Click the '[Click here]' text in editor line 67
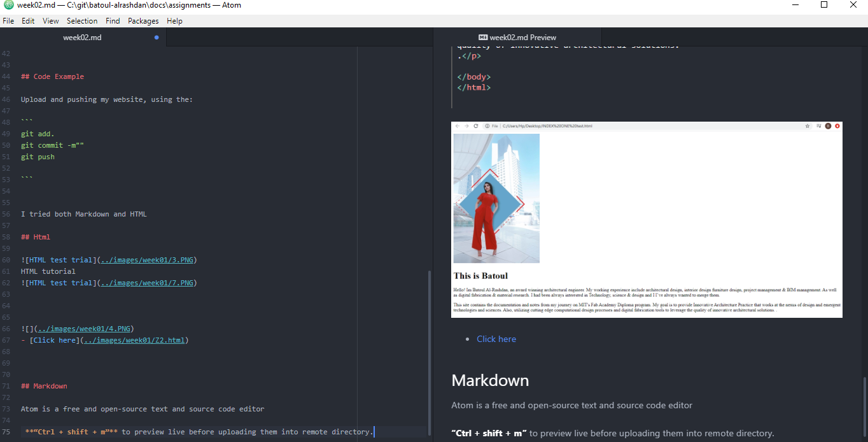This screenshot has width=868, height=442. pyautogui.click(x=54, y=340)
